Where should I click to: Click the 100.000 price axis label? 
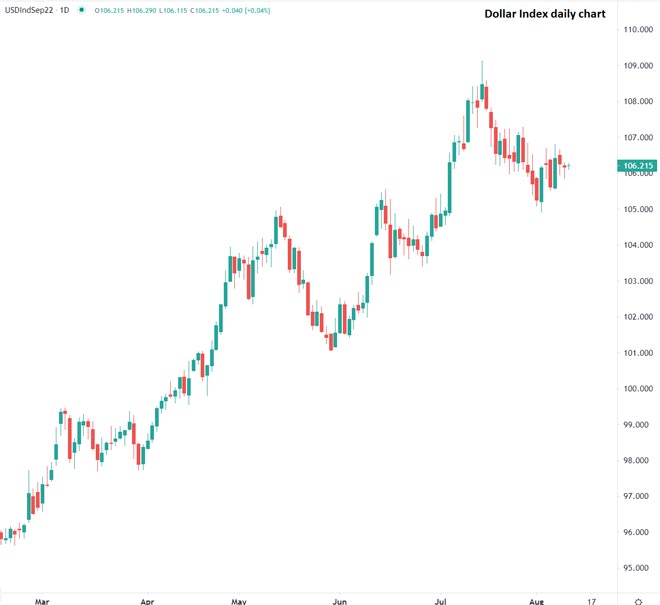(x=637, y=389)
